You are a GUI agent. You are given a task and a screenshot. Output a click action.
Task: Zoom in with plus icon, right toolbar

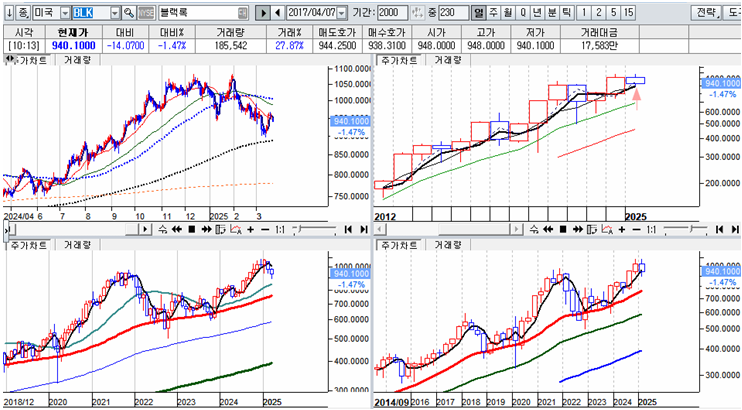[x=622, y=230]
